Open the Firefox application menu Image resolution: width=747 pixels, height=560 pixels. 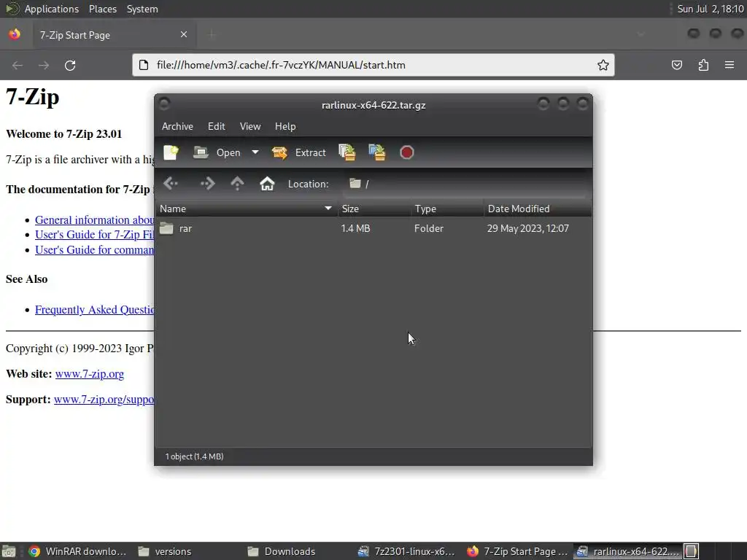click(x=729, y=65)
